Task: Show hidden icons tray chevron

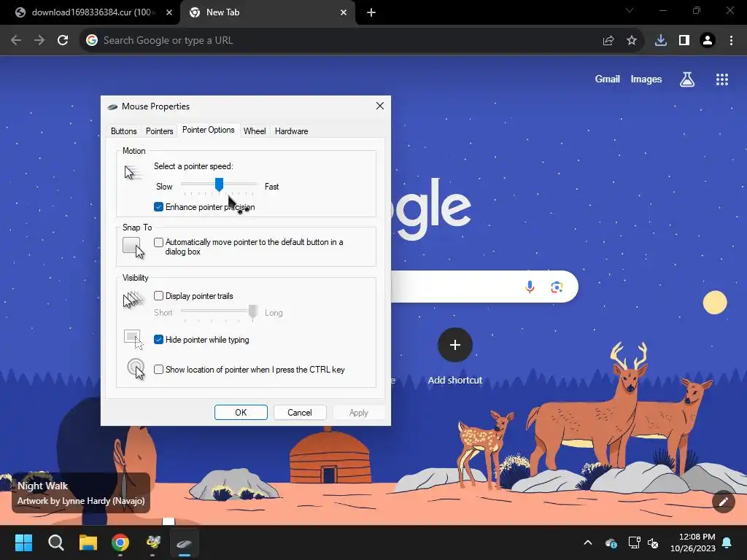Action: point(588,542)
